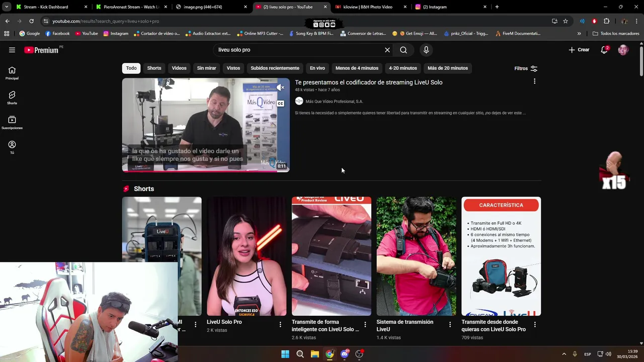The width and height of the screenshot is (644, 362).
Task: Toggle CC subtitles on the preview
Action: click(x=280, y=104)
